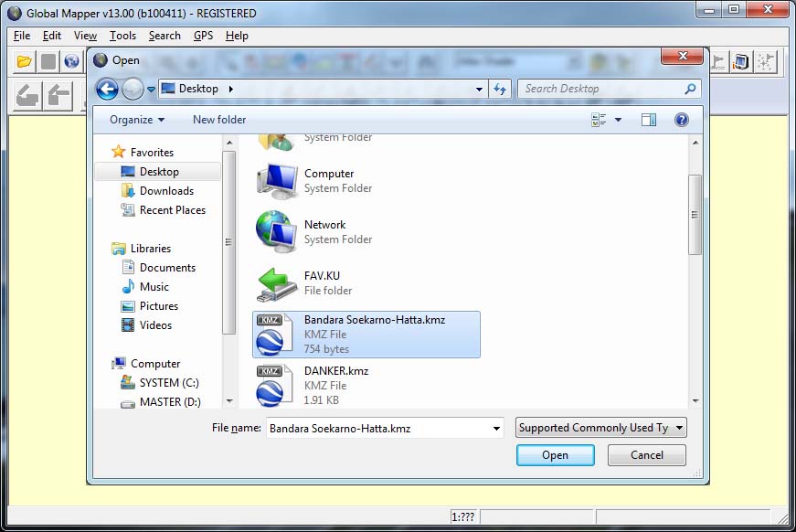
Task: Click the Help question mark icon
Action: [x=681, y=120]
